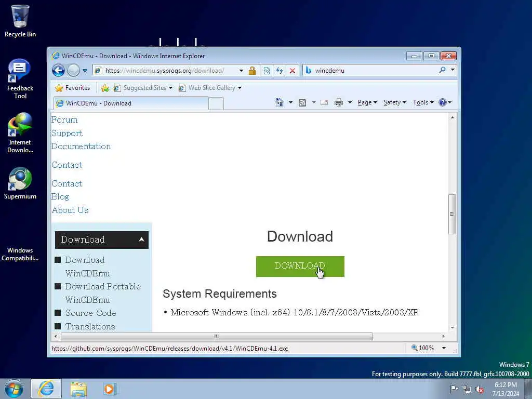Open the search provider dropdown arrow
Screen dimensions: 532x399
(x=453, y=70)
